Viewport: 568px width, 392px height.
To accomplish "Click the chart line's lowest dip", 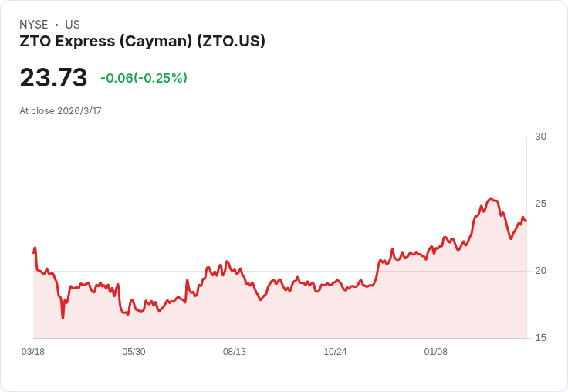I will [x=63, y=317].
